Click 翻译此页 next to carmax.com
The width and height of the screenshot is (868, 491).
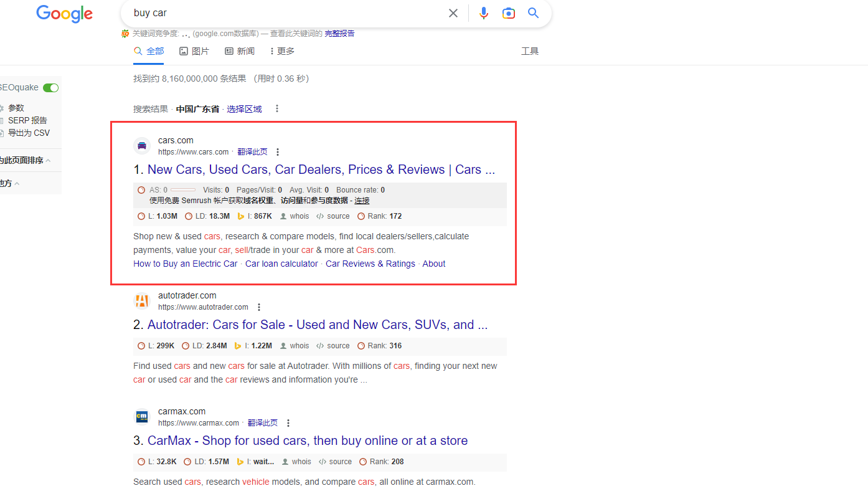(x=263, y=423)
